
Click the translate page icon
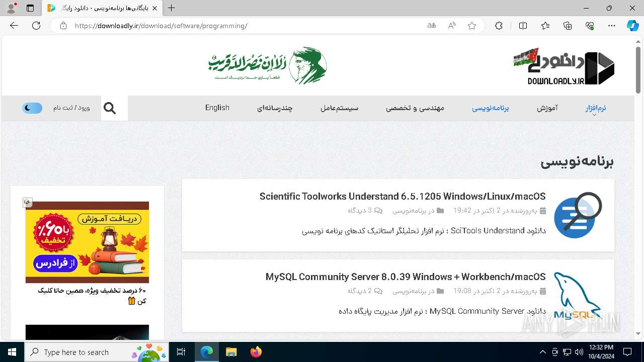pyautogui.click(x=432, y=26)
